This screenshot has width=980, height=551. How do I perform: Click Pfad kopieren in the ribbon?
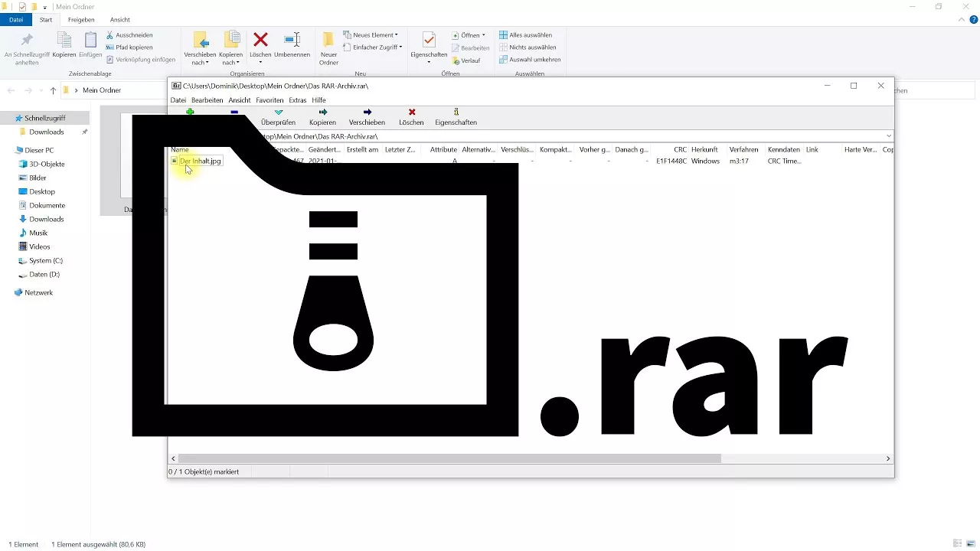point(129,47)
